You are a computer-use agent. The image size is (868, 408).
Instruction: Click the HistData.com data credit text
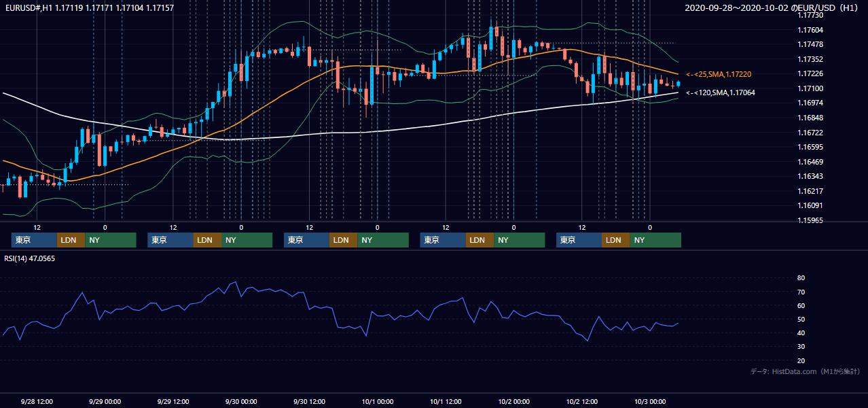pos(806,371)
